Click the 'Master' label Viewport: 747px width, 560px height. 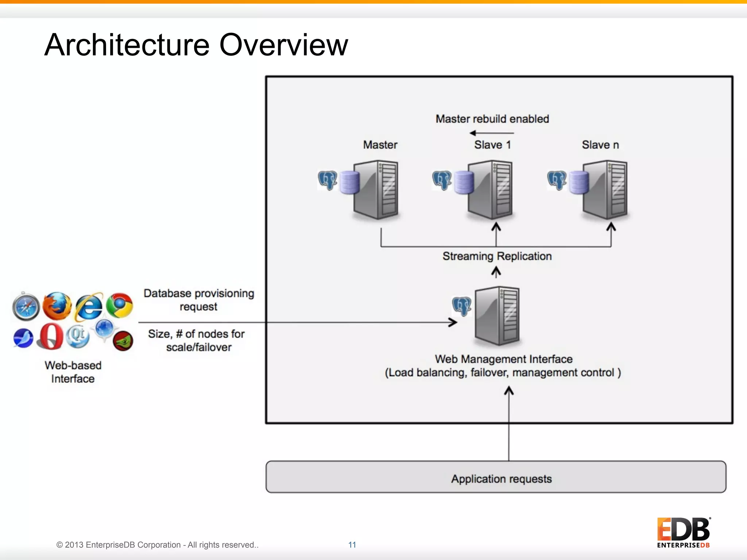click(x=380, y=145)
